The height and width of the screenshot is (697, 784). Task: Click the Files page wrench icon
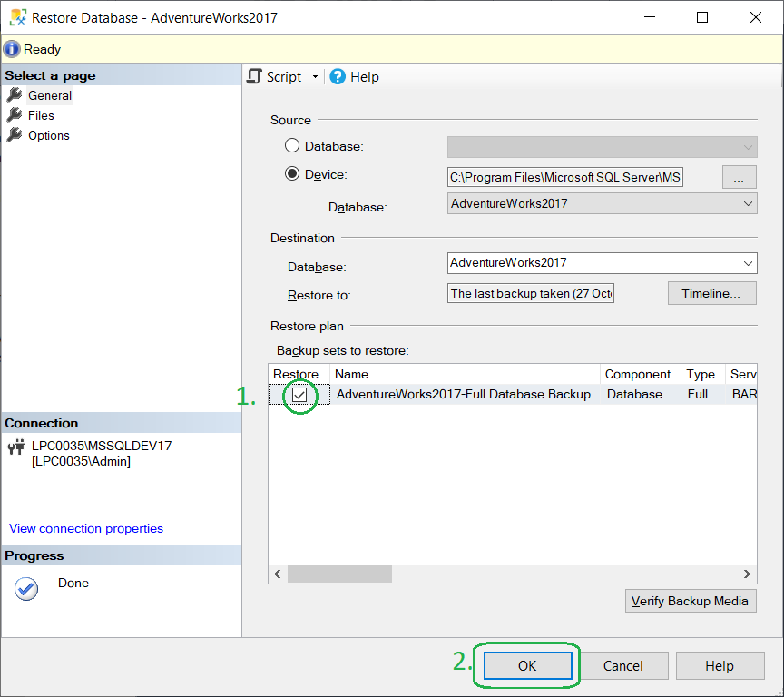pyautogui.click(x=15, y=115)
